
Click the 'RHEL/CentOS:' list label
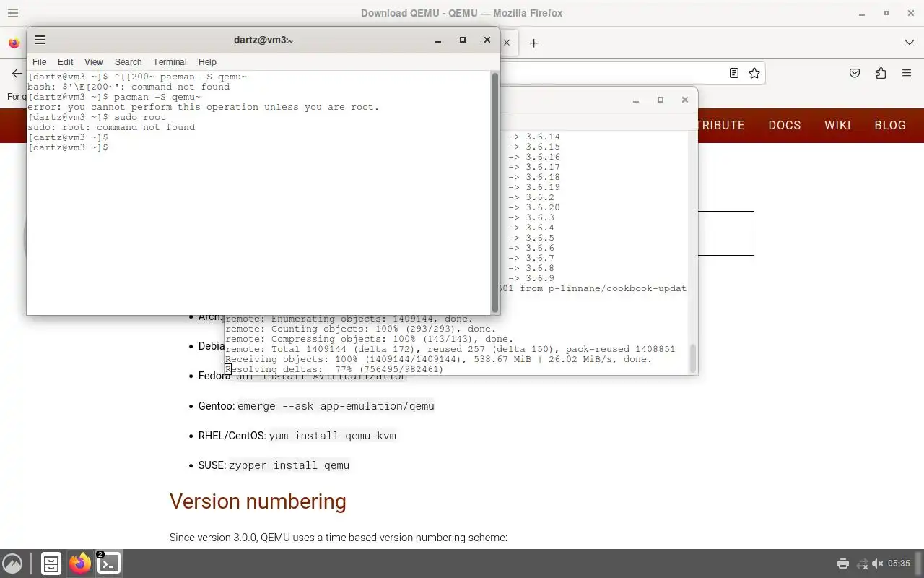coord(232,436)
